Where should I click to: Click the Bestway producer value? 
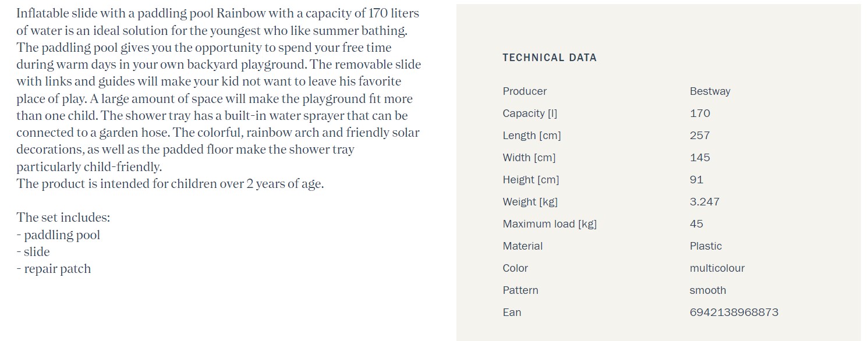[710, 91]
